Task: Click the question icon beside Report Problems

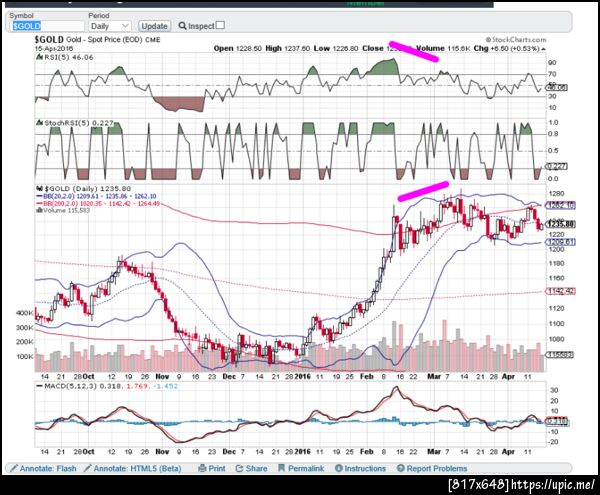Action: (x=401, y=468)
